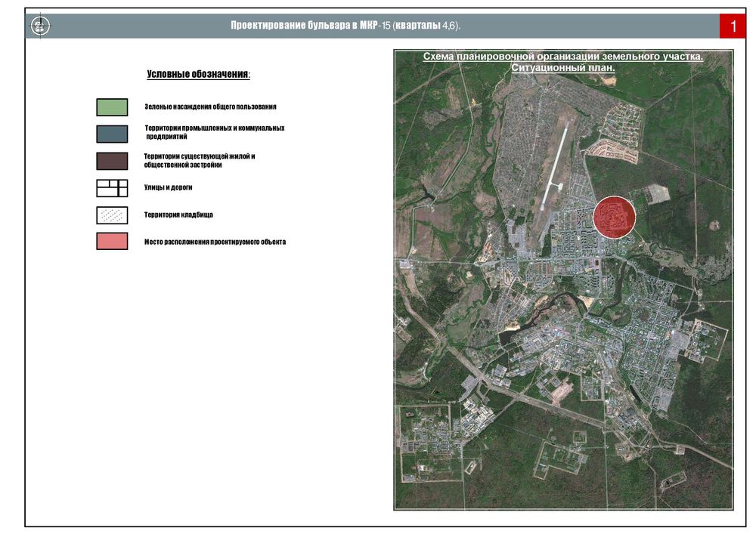This screenshot has height=534, width=756.
Task: Click the white airstrip on the satellite map
Action: pos(554,166)
